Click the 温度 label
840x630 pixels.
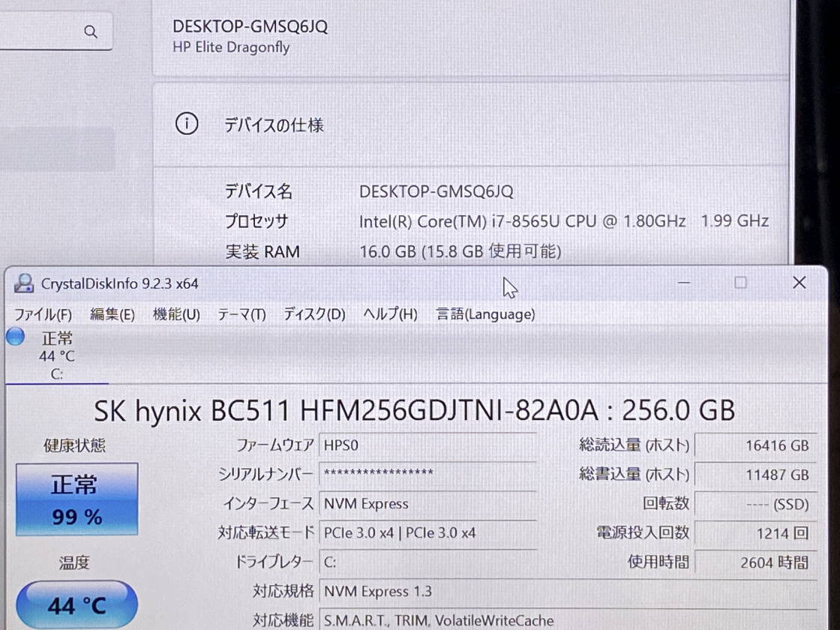pos(74,562)
